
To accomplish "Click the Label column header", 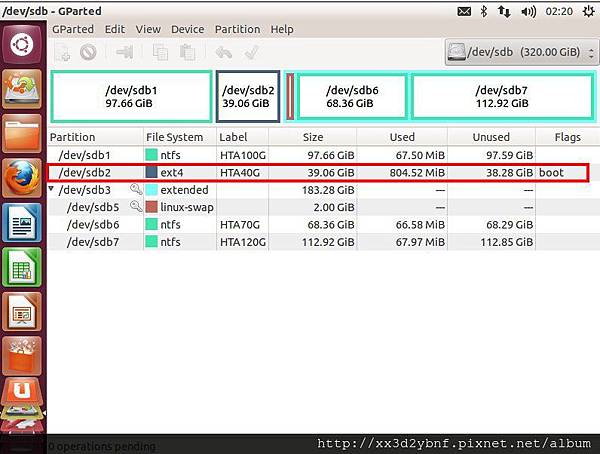I will tap(243, 137).
